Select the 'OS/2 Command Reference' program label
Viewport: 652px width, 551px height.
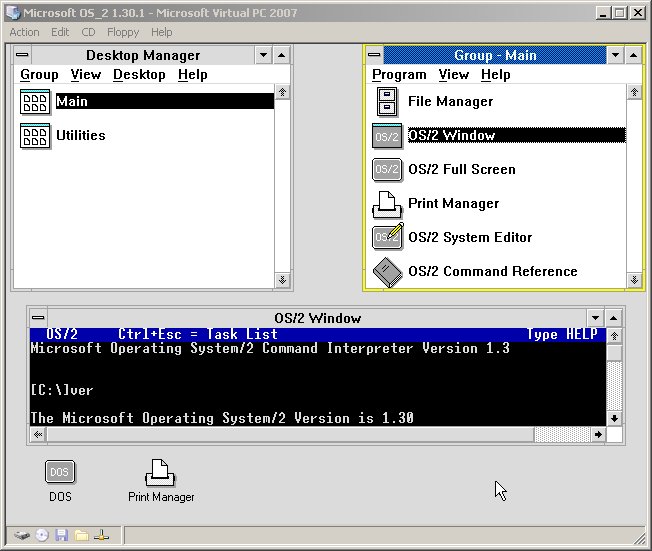click(493, 272)
